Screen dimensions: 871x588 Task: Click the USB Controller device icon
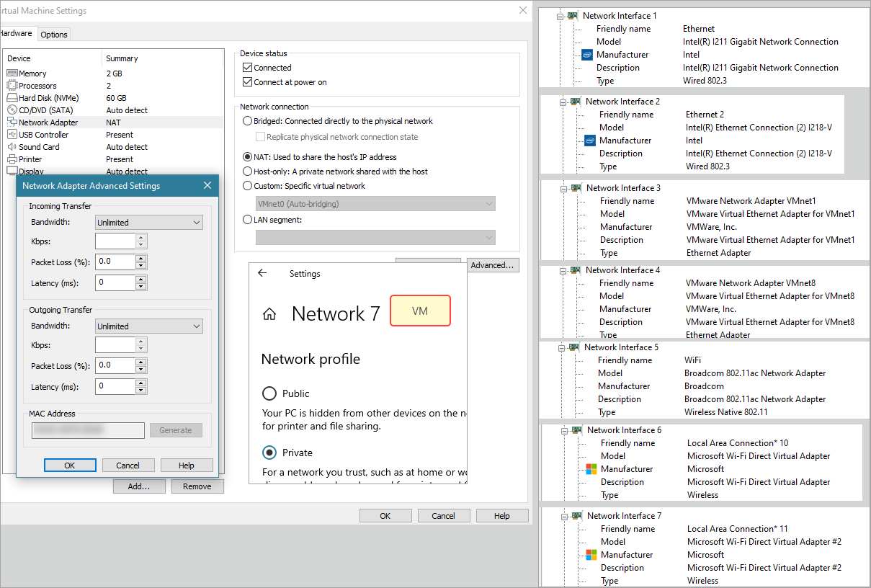pos(12,135)
